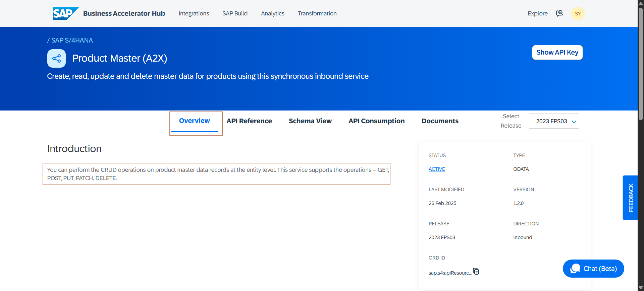The height and width of the screenshot is (291, 644).
Task: Switch to the Overview tab
Action: [x=195, y=121]
